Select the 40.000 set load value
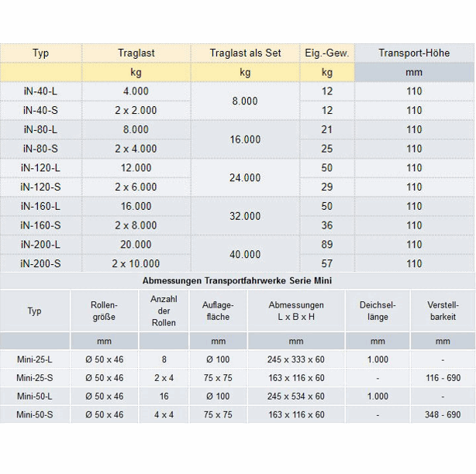Viewport: 476px width, 474px height. (245, 254)
